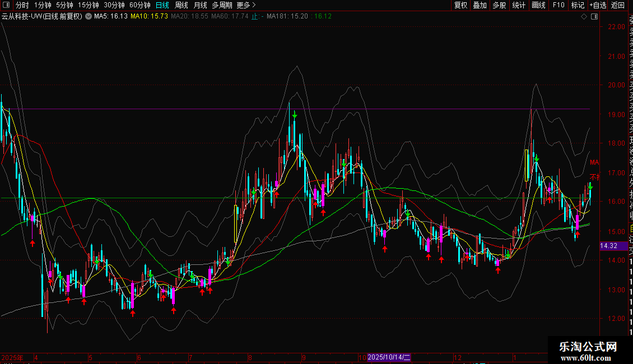Enable the 画线 drawing tools

point(538,5)
